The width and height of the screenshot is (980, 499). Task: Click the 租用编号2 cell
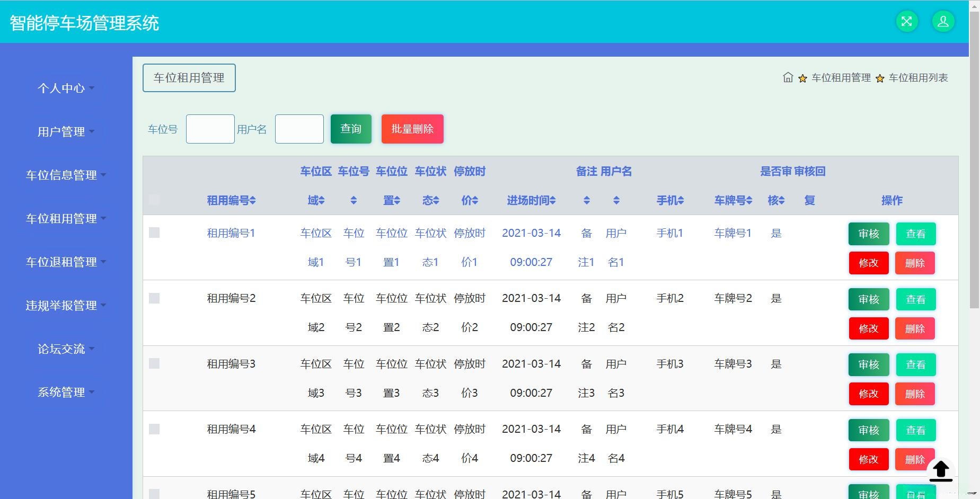[x=231, y=298]
